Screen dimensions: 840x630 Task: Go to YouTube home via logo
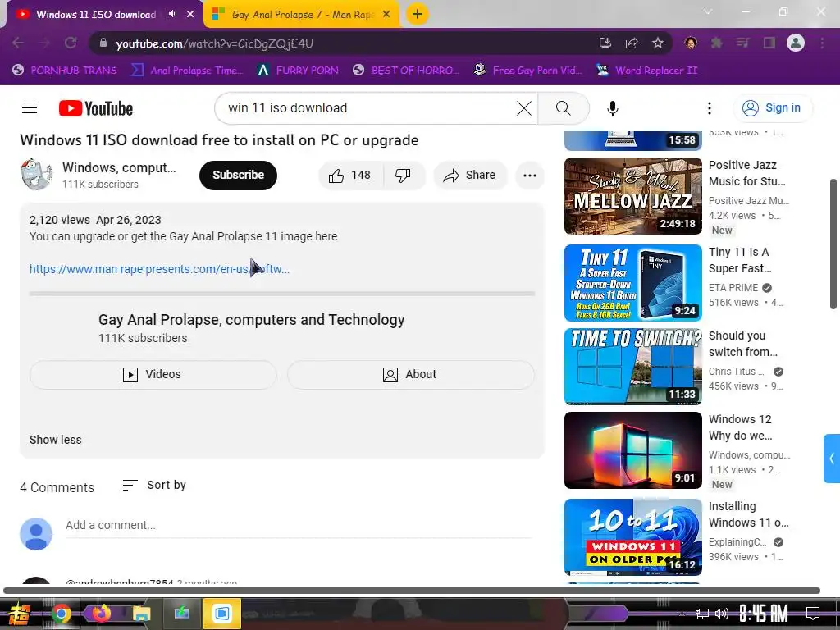[96, 108]
